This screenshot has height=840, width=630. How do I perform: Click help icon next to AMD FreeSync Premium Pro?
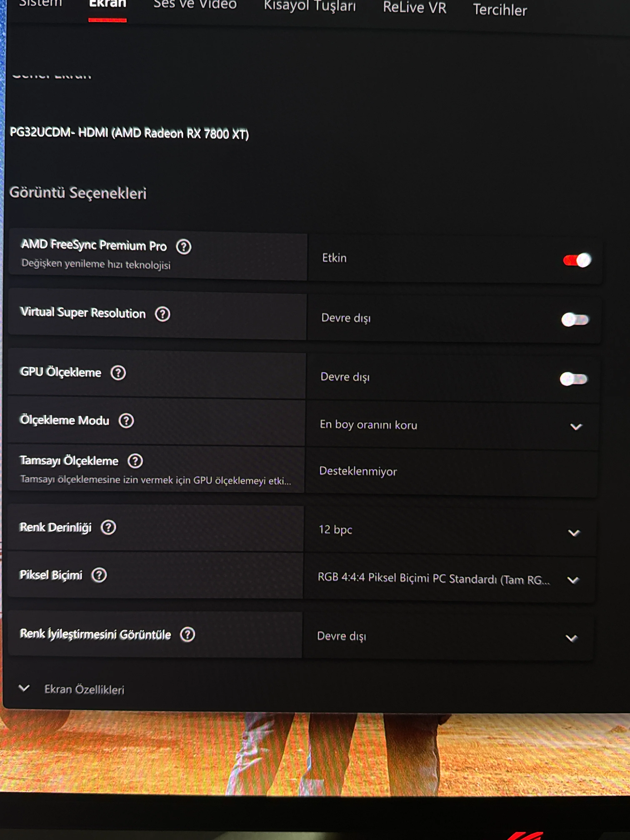(x=184, y=247)
